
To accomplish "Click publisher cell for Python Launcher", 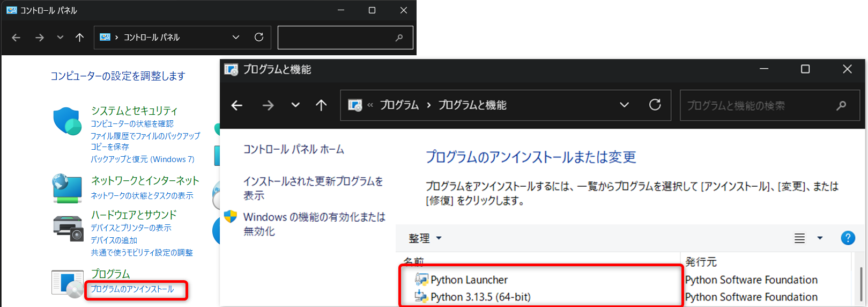I will pyautogui.click(x=751, y=280).
